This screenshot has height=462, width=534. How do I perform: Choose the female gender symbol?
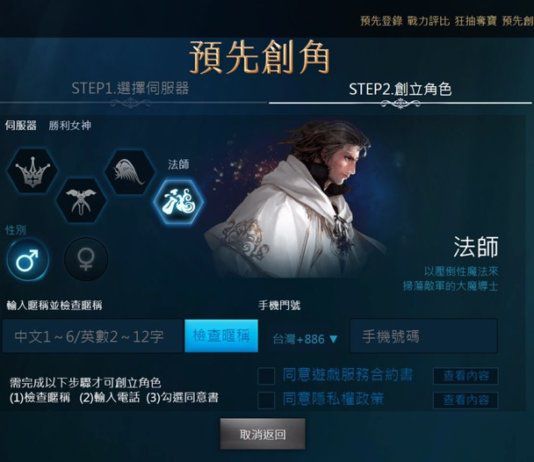pyautogui.click(x=86, y=259)
